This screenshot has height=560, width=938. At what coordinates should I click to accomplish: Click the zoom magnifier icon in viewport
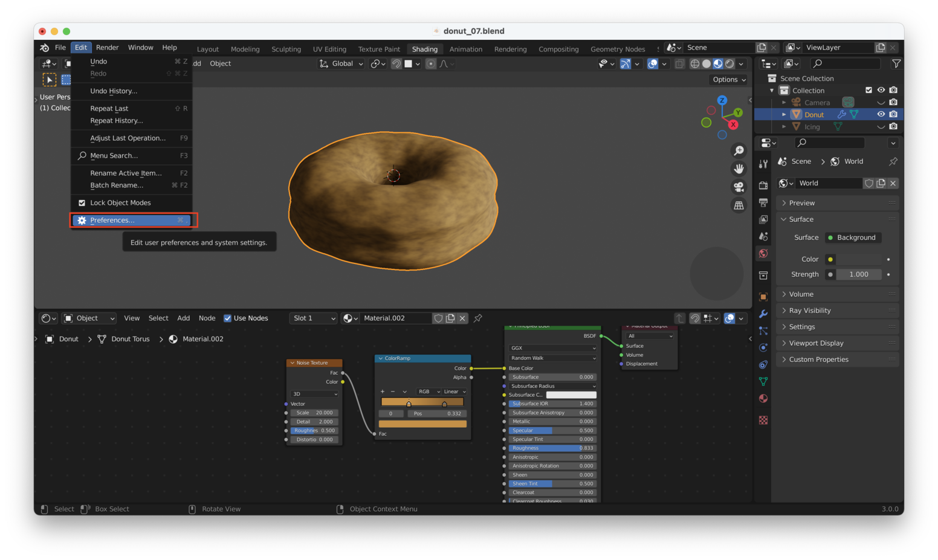tap(739, 150)
